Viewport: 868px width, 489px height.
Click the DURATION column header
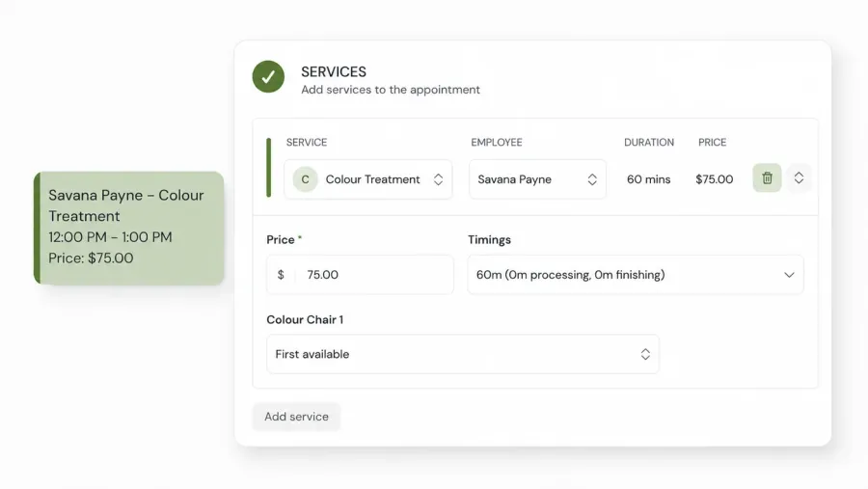point(649,143)
